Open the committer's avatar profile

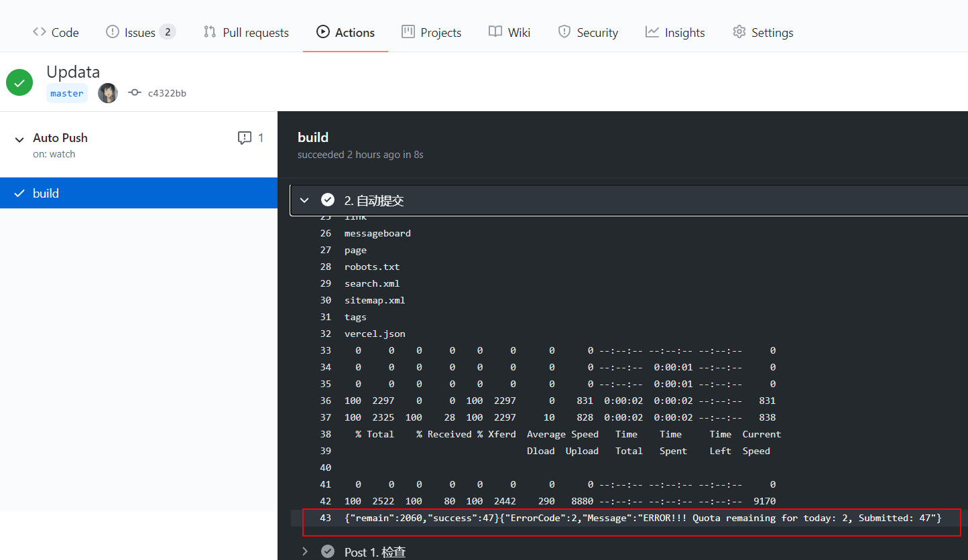pyautogui.click(x=108, y=93)
